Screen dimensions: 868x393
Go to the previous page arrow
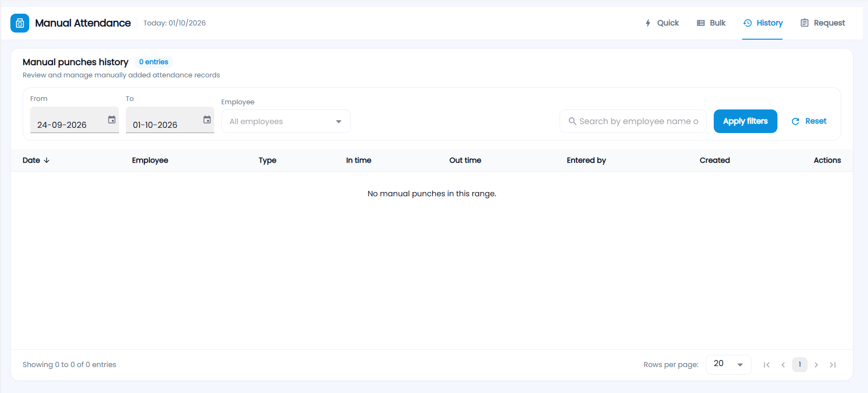(783, 365)
